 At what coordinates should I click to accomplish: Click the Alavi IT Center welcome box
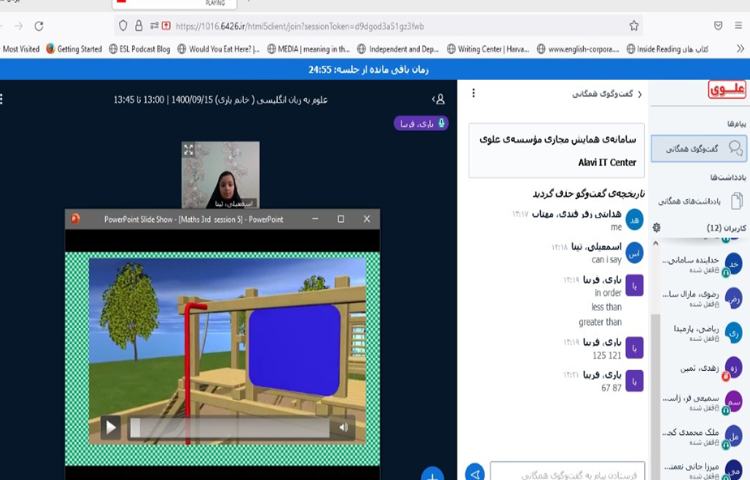point(556,151)
